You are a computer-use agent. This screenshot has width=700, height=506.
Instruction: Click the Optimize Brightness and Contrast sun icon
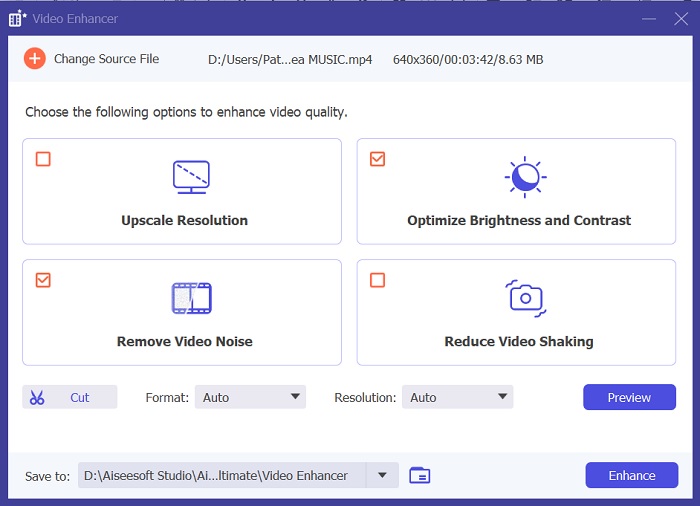point(524,177)
